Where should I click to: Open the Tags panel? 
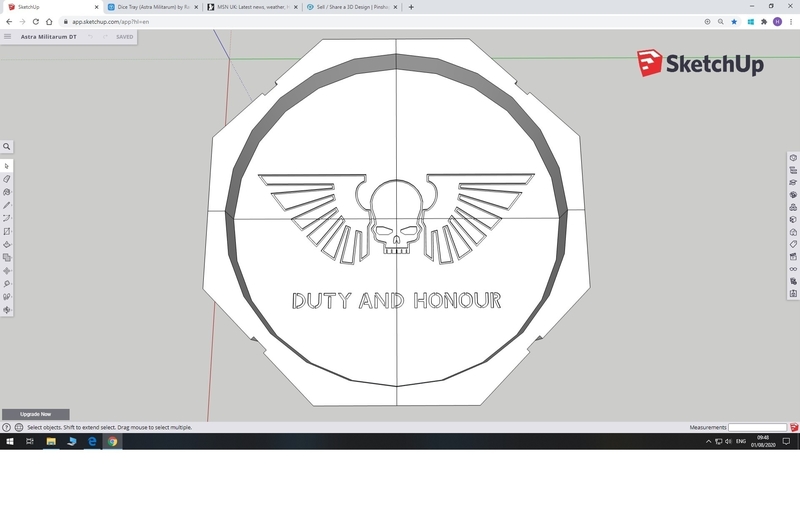coord(793,244)
